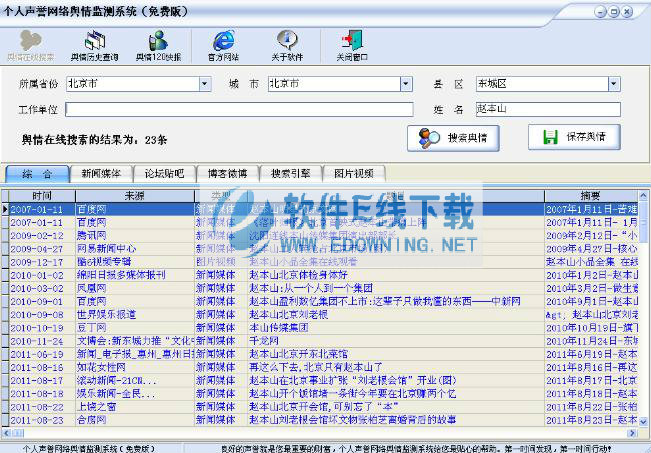651x453 pixels.
Task: Expand the 县区 district dropdown
Action: coord(613,84)
